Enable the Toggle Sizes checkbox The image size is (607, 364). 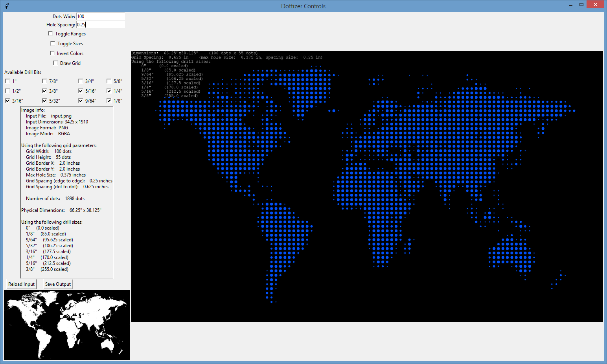pyautogui.click(x=53, y=44)
